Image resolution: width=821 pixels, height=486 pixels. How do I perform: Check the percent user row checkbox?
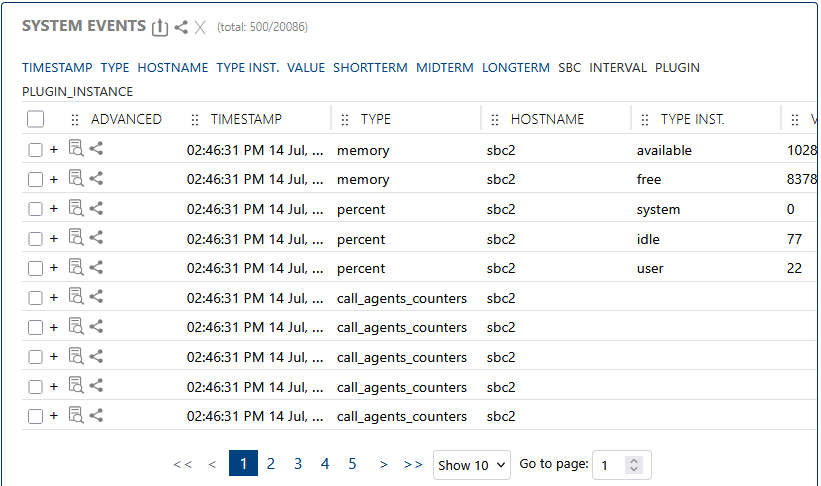36,269
